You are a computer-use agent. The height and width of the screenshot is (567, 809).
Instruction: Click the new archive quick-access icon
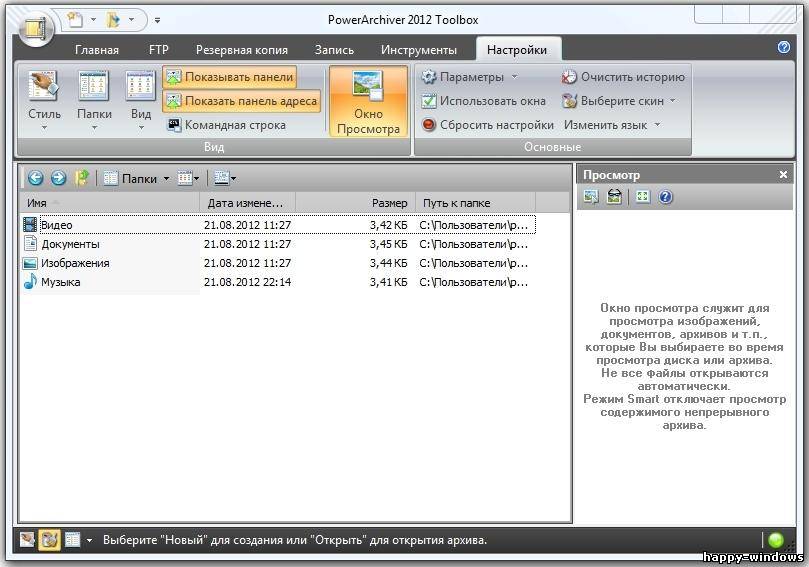[75, 20]
